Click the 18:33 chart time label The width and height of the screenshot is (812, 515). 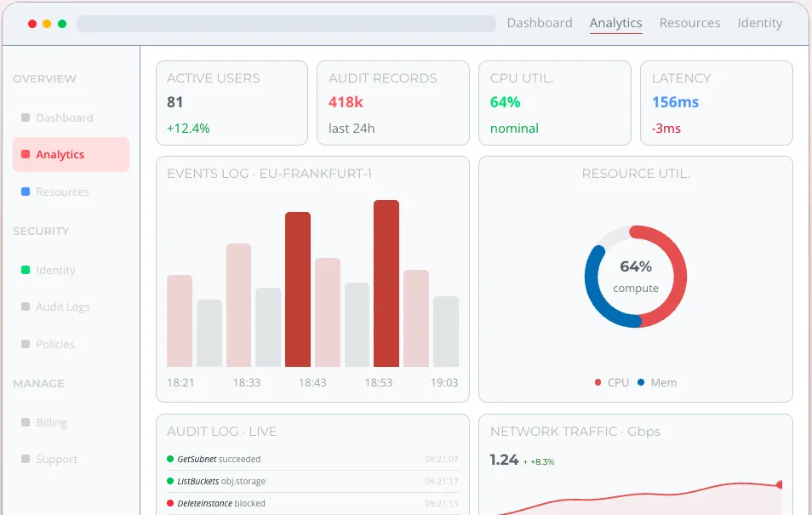coord(247,383)
